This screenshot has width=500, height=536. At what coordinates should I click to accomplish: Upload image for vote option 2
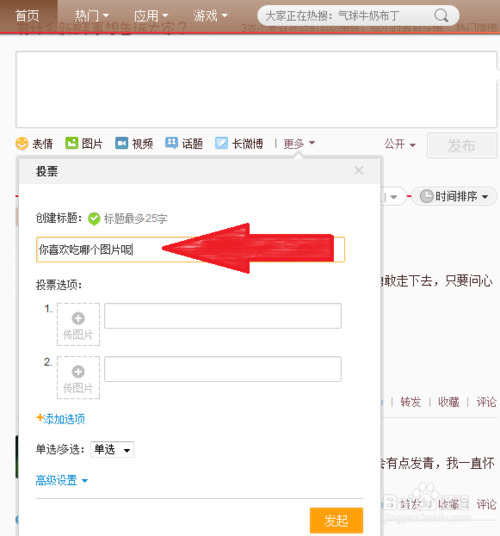[78, 377]
